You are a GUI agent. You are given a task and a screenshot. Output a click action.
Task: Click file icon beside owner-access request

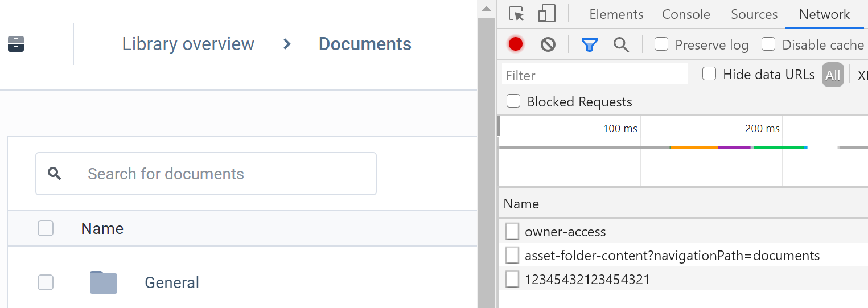point(512,231)
